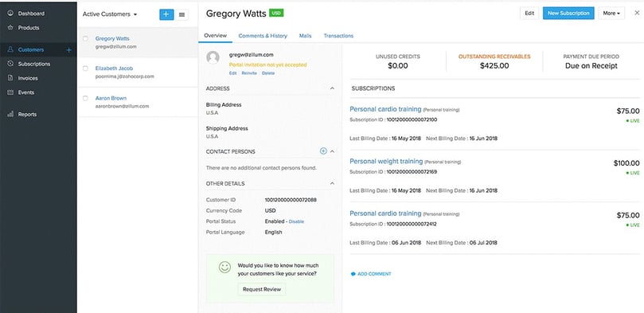
Task: Open the Reports bar chart icon
Action: click(x=10, y=114)
